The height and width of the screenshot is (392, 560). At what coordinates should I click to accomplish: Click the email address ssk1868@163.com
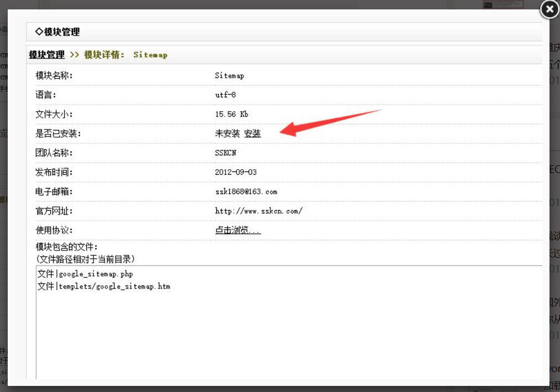[247, 191]
